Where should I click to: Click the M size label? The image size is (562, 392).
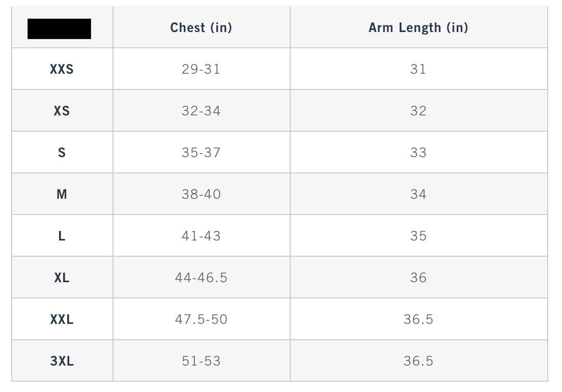pos(62,194)
